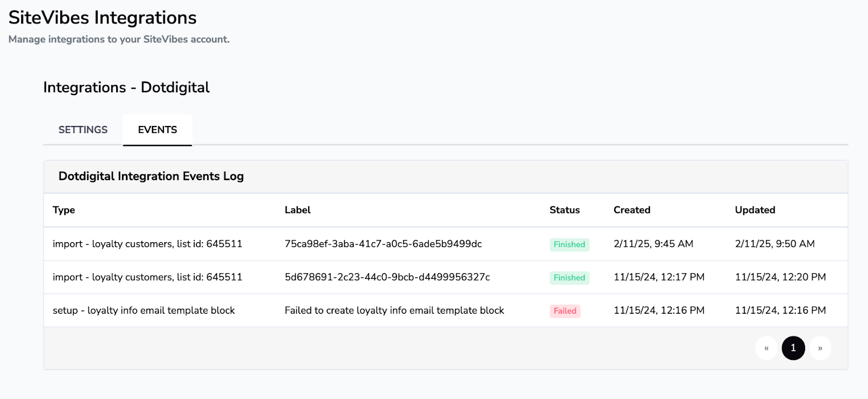Click 'setup - loyalty info email template block'

144,311
